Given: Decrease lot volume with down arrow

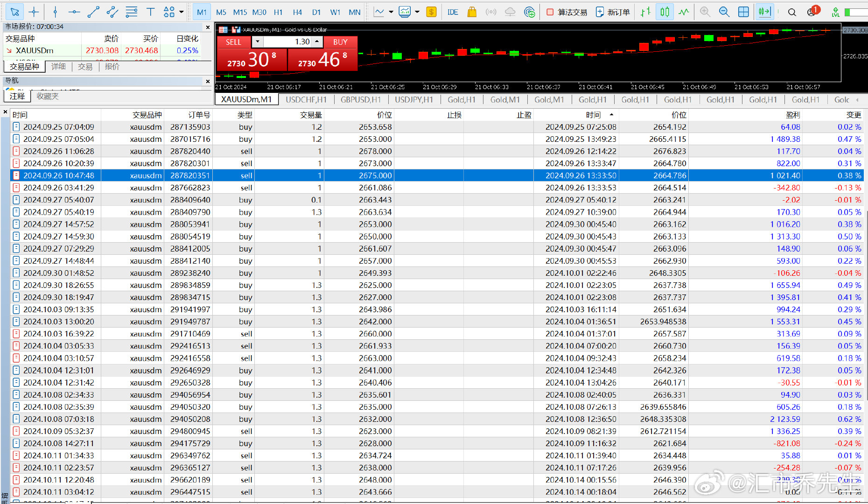Looking at the screenshot, I should [x=257, y=42].
